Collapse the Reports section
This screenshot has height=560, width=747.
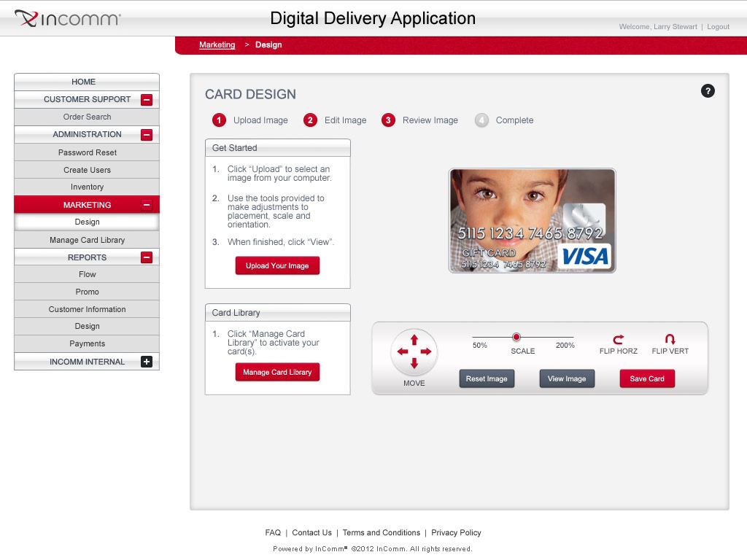click(x=147, y=257)
